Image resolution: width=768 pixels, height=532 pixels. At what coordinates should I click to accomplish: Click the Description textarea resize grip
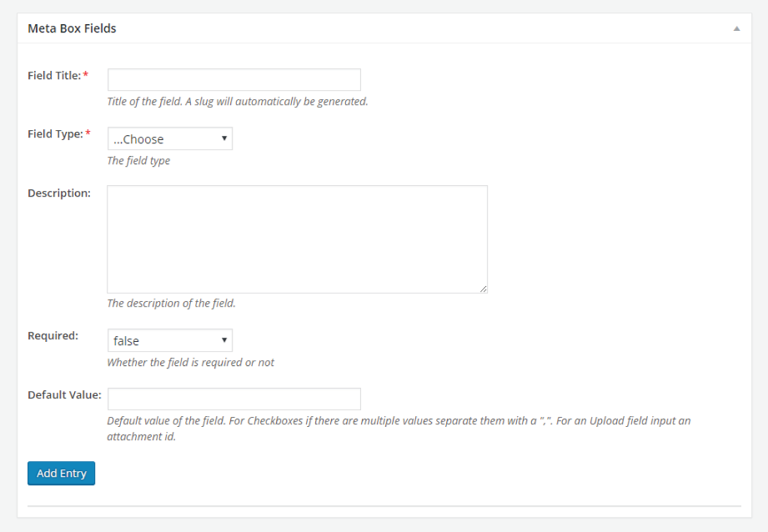click(484, 289)
